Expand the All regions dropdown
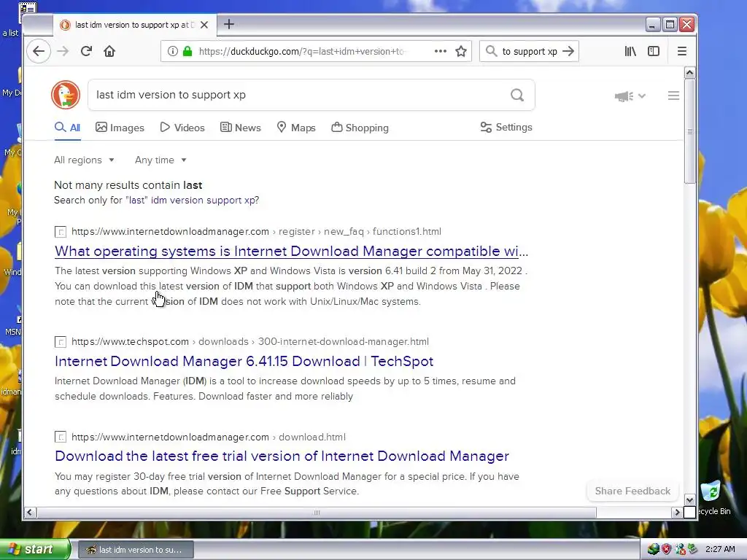This screenshot has width=747, height=560. click(x=85, y=160)
